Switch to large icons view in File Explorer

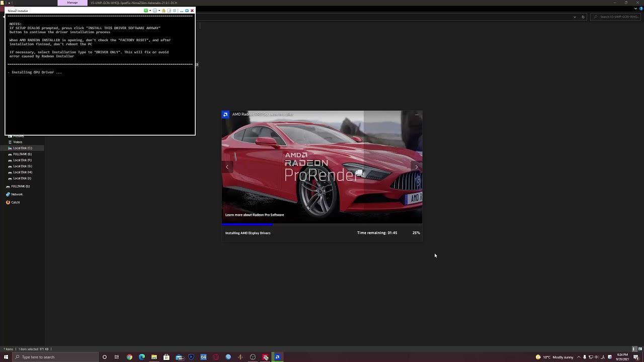point(639,349)
